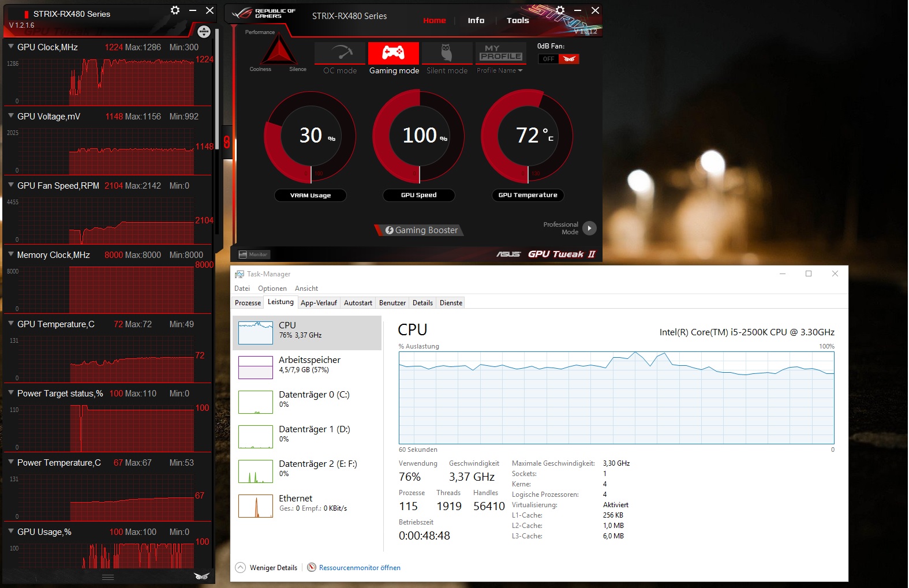Open the Profile Name dropdown
Image resolution: width=909 pixels, height=588 pixels.
pos(500,70)
